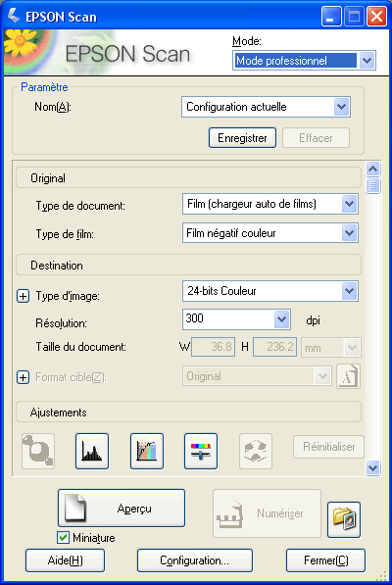Open the Histogram Adjustment tool

[x=92, y=451]
